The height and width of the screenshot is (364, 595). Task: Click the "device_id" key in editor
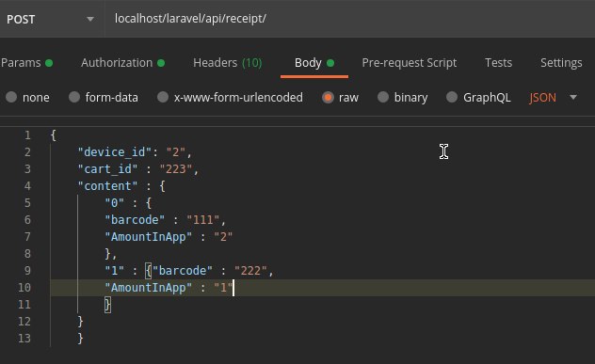point(115,152)
